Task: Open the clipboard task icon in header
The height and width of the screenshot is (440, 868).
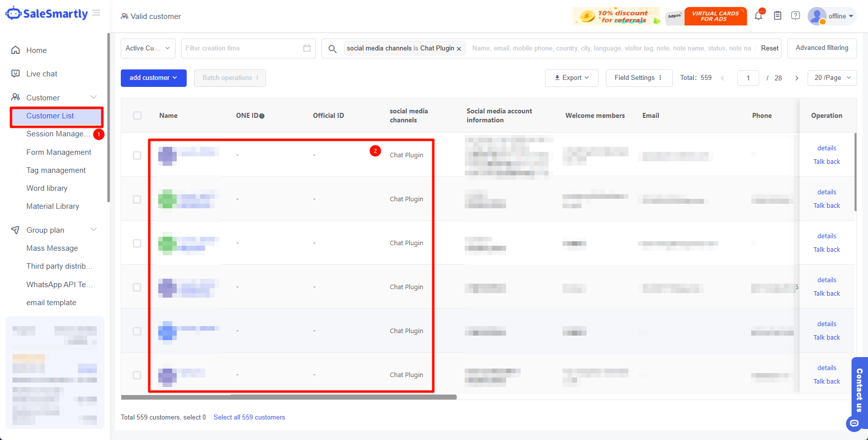Action: (x=777, y=16)
